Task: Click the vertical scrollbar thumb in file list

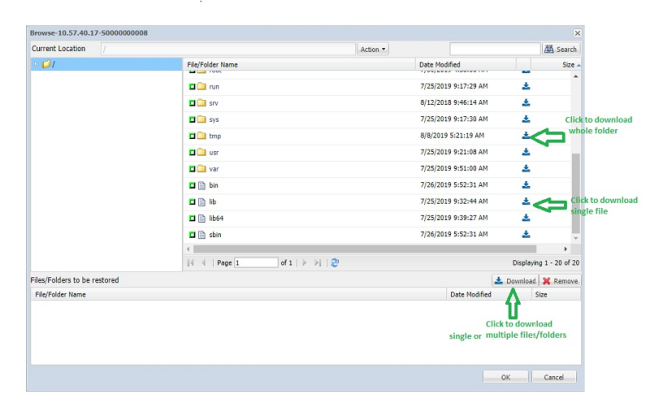Action: tap(575, 193)
